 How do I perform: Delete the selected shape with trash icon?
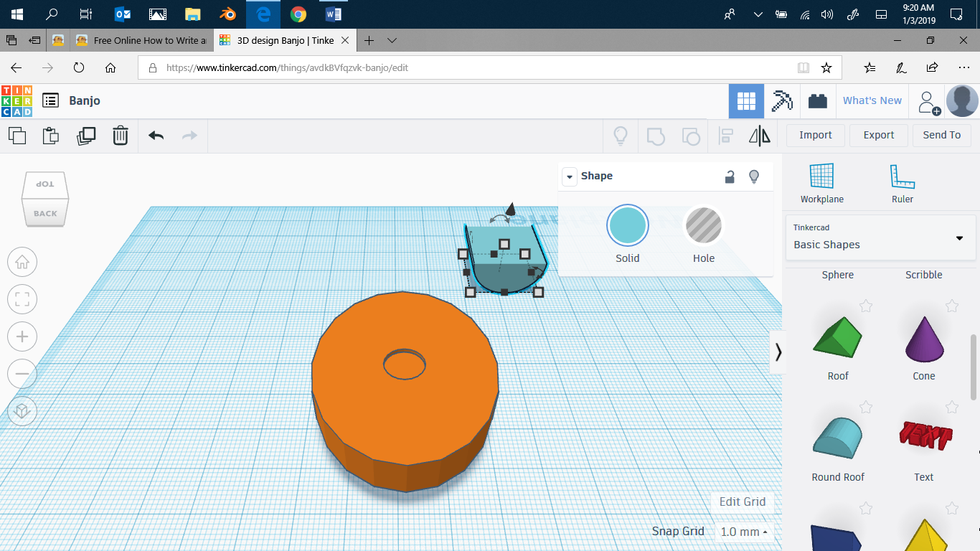tap(121, 135)
